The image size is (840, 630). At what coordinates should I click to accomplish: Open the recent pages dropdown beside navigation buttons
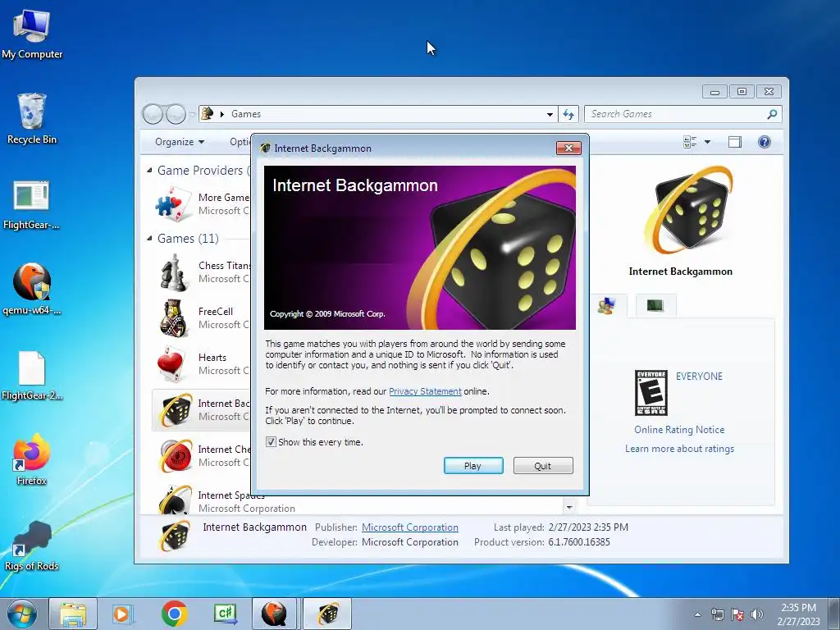click(192, 115)
